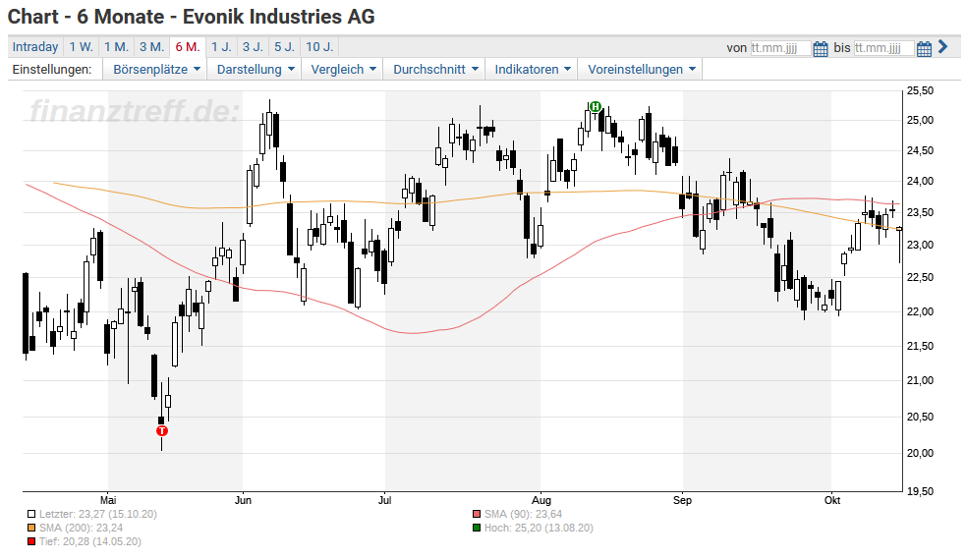Open the Indikatoren dropdown
Image resolution: width=967 pixels, height=560 pixels.
(532, 69)
